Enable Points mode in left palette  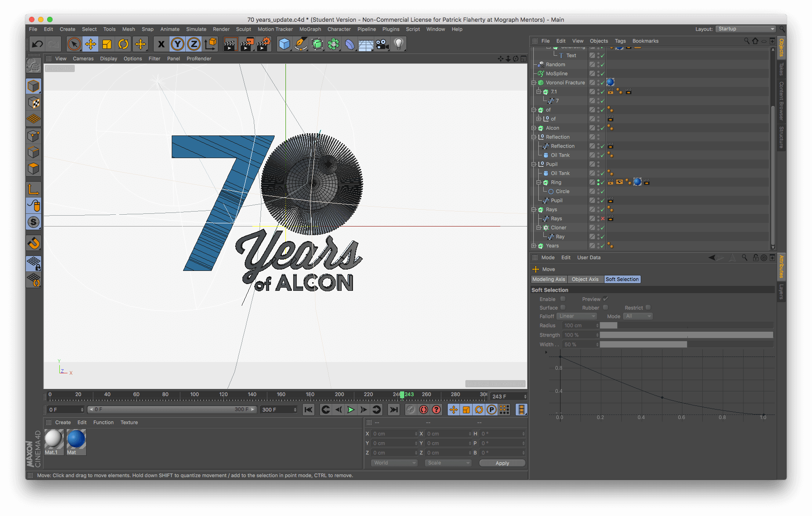tap(34, 136)
